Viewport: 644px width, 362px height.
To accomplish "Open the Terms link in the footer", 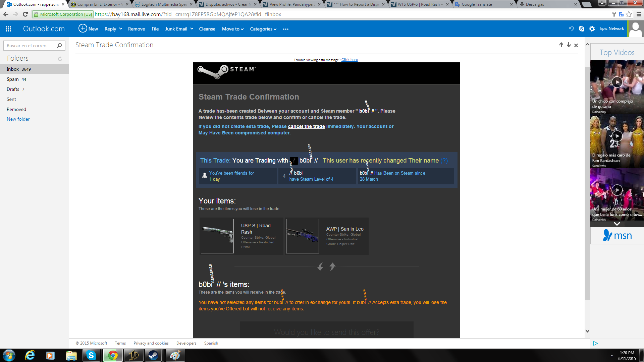I will 120,343.
